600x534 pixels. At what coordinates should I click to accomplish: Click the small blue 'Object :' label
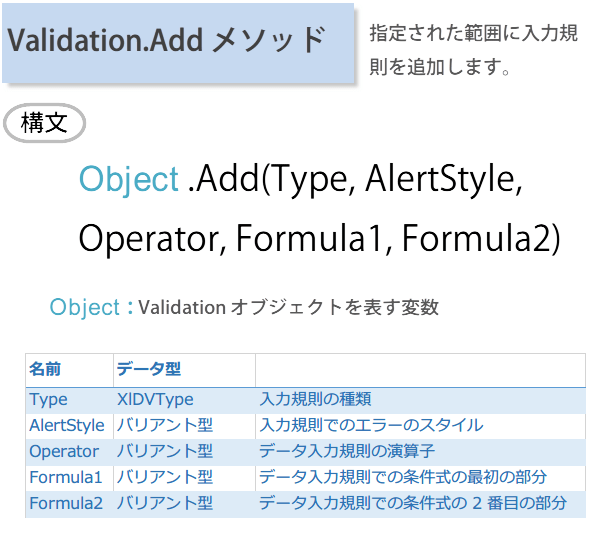[91, 307]
